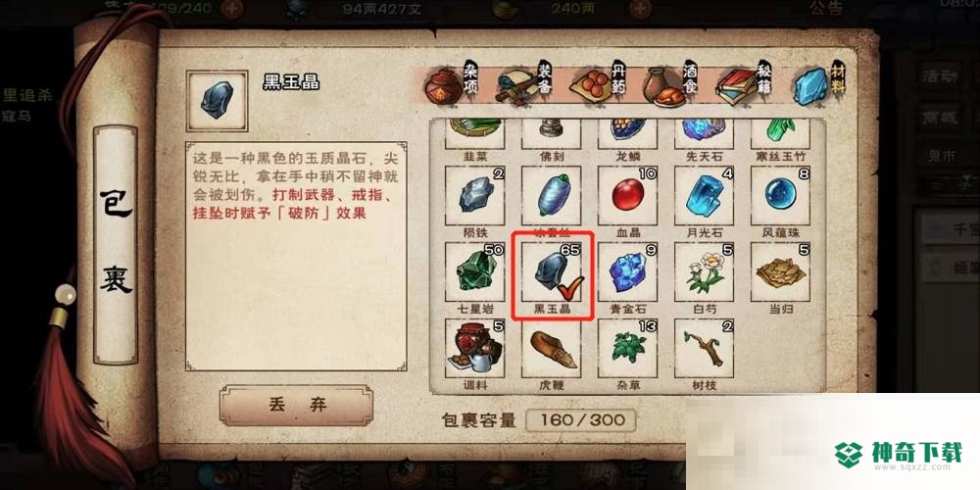
Task: Click the plus button beside 240两
Action: coord(641,8)
